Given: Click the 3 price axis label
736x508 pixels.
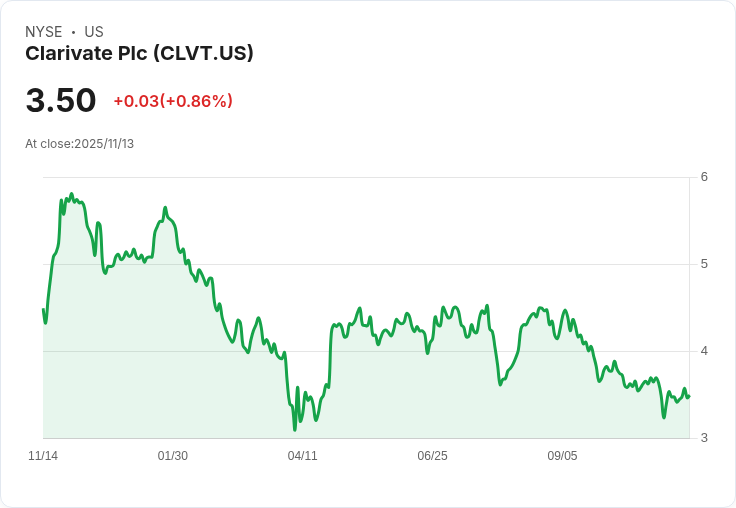Looking at the screenshot, I should [704, 438].
